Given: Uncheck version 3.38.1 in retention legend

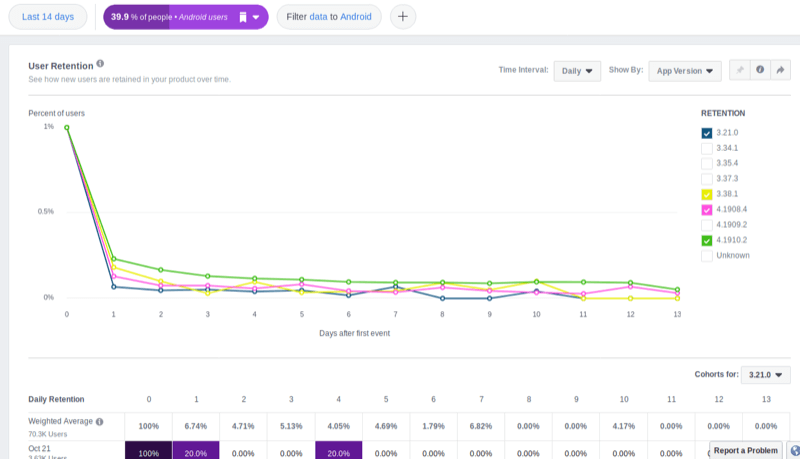Looking at the screenshot, I should [x=707, y=194].
